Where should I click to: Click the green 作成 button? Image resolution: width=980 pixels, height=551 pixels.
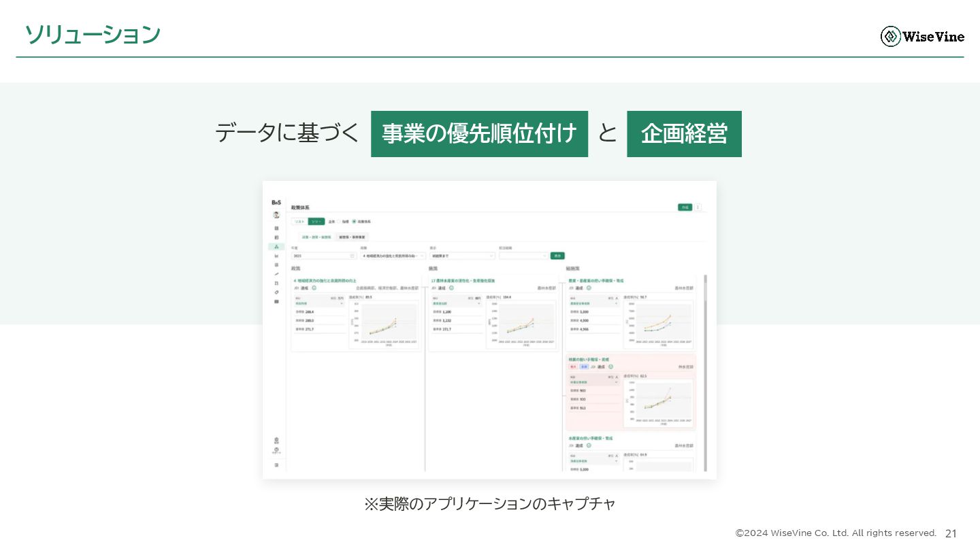[685, 207]
